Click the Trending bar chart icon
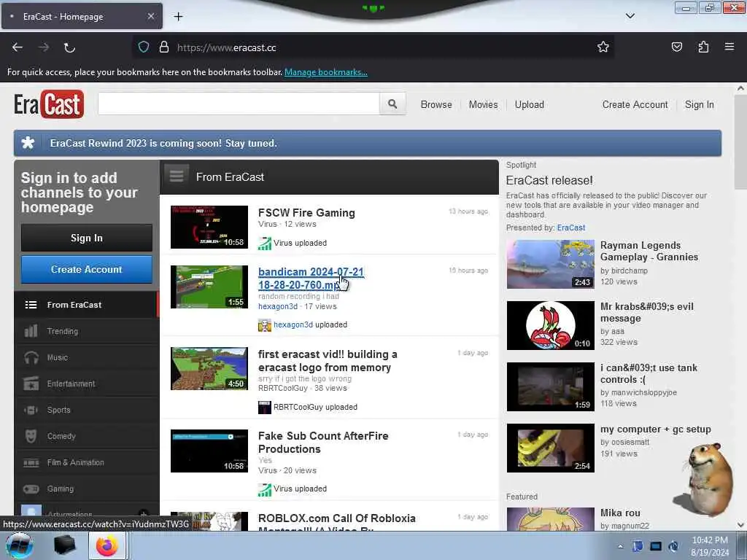 point(31,331)
